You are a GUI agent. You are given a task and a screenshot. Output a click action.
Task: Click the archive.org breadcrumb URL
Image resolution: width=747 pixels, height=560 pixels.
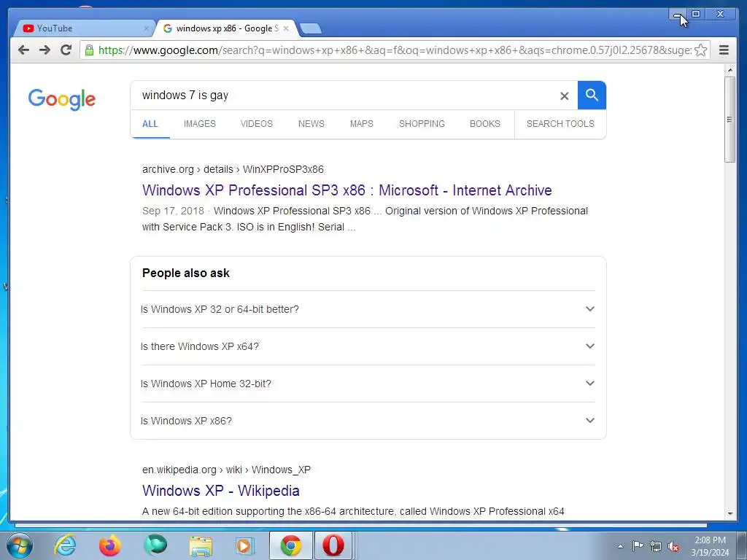tap(233, 169)
